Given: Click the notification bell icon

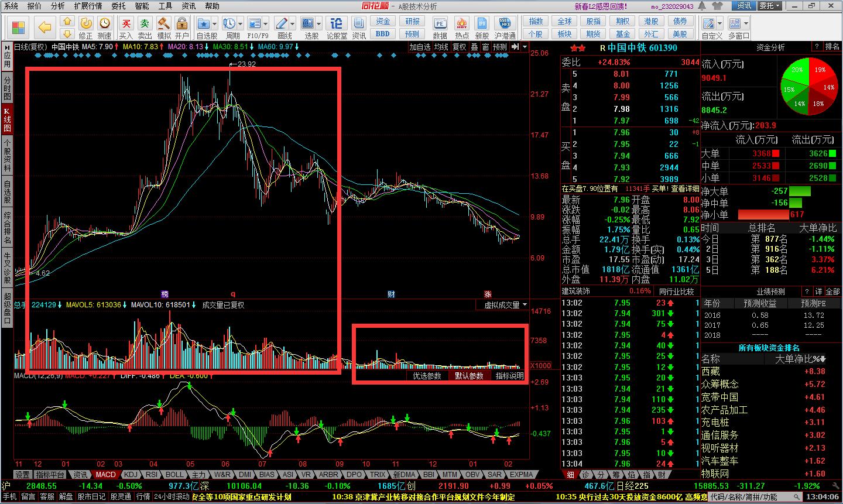Looking at the screenshot, I should pos(701,6).
